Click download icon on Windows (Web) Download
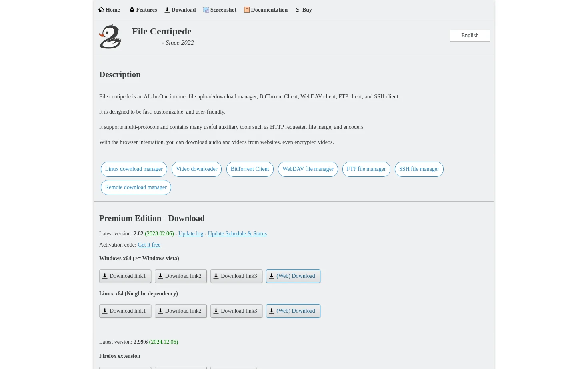Screen dimensions: 588x369 point(272,276)
